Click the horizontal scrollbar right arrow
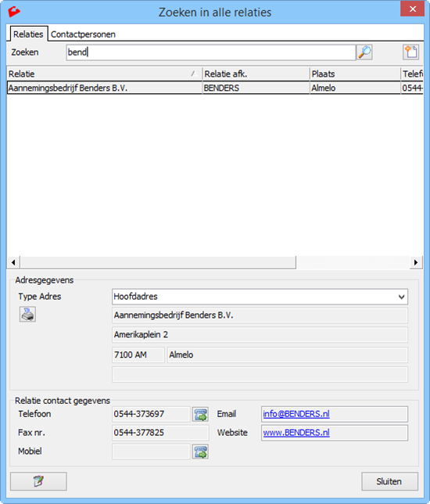 (416, 262)
